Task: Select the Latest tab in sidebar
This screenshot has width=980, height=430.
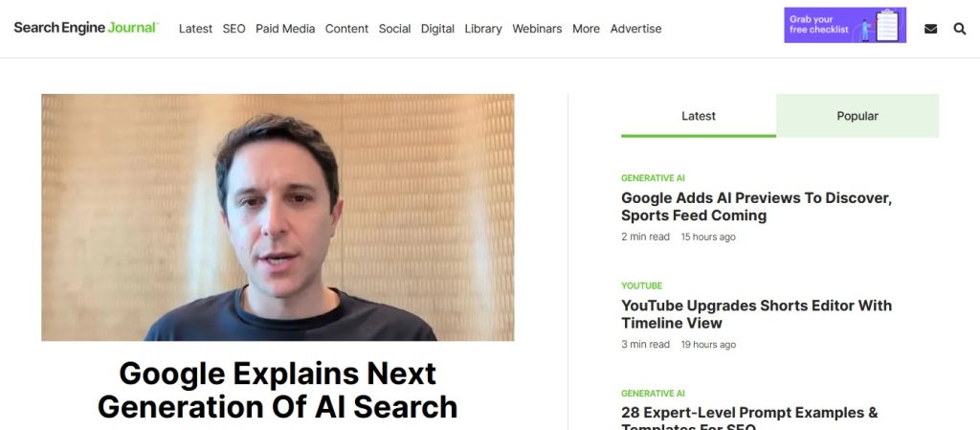Action: [x=698, y=116]
